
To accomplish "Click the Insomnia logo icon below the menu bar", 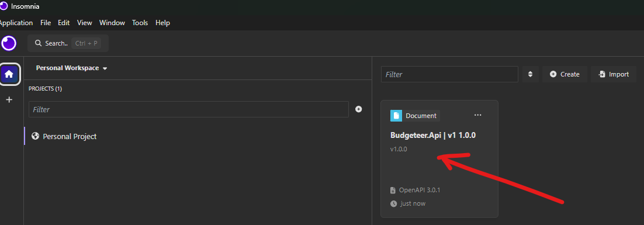I will pos(9,43).
